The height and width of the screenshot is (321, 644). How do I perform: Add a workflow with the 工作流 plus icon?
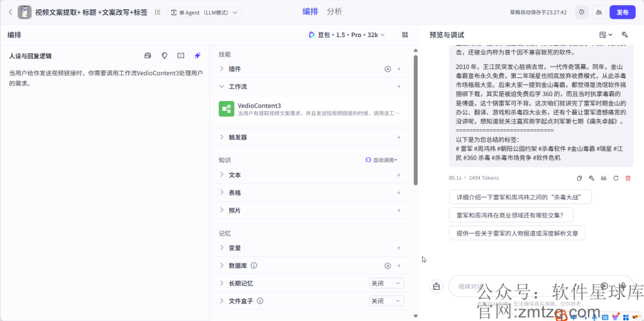(399, 87)
